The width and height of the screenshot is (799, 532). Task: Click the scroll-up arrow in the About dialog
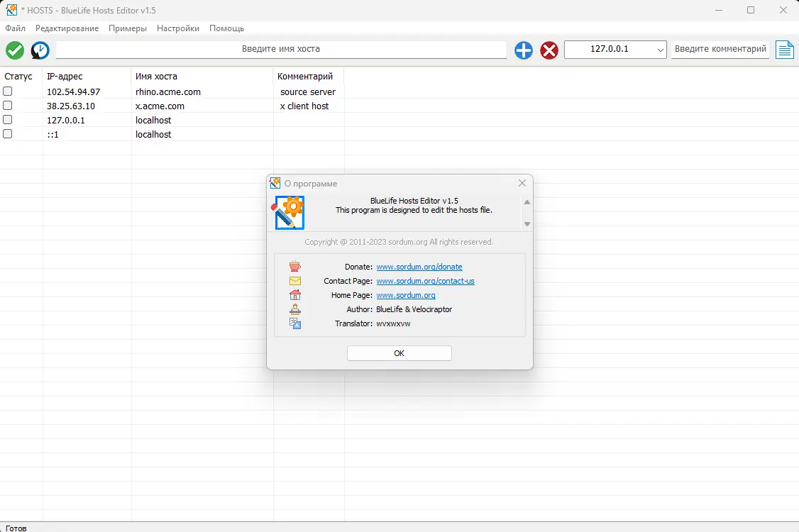point(526,201)
